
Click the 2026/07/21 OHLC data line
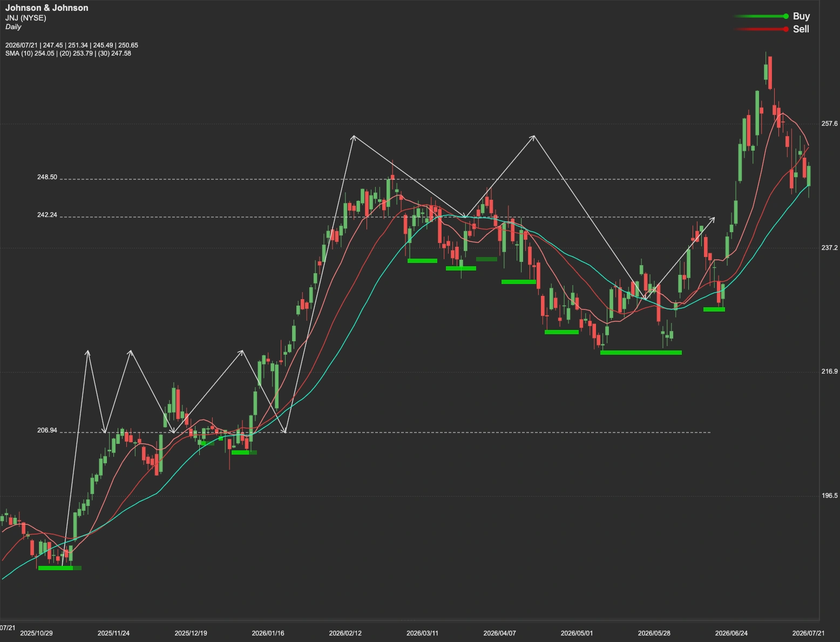72,45
